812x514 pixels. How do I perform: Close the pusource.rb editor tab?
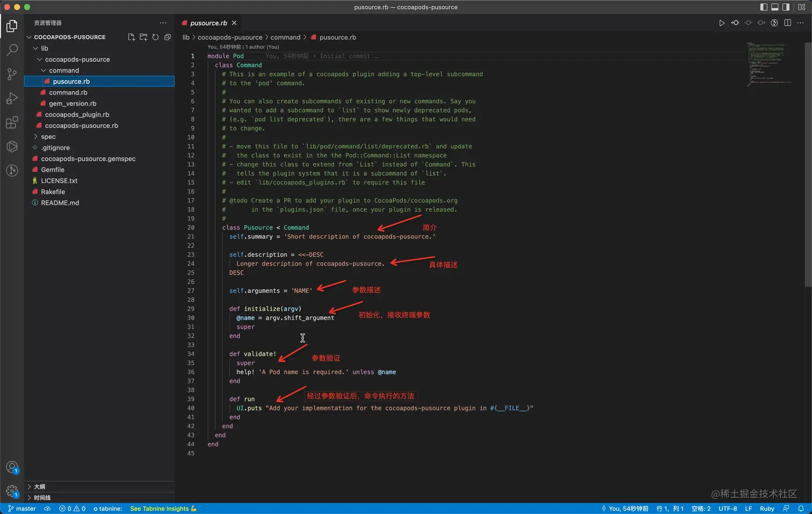pyautogui.click(x=234, y=23)
